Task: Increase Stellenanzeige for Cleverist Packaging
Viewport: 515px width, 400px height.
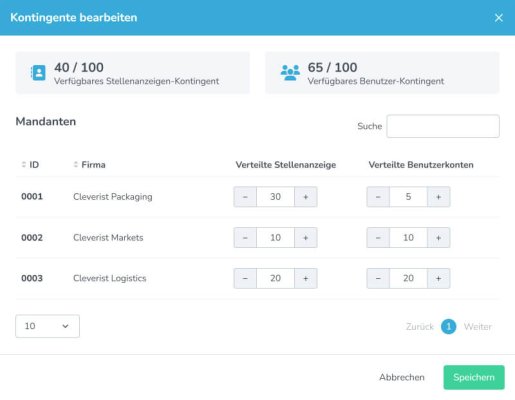Action: 306,197
